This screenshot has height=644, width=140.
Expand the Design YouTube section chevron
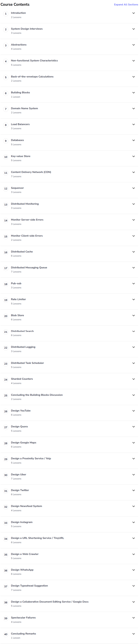tap(133, 411)
